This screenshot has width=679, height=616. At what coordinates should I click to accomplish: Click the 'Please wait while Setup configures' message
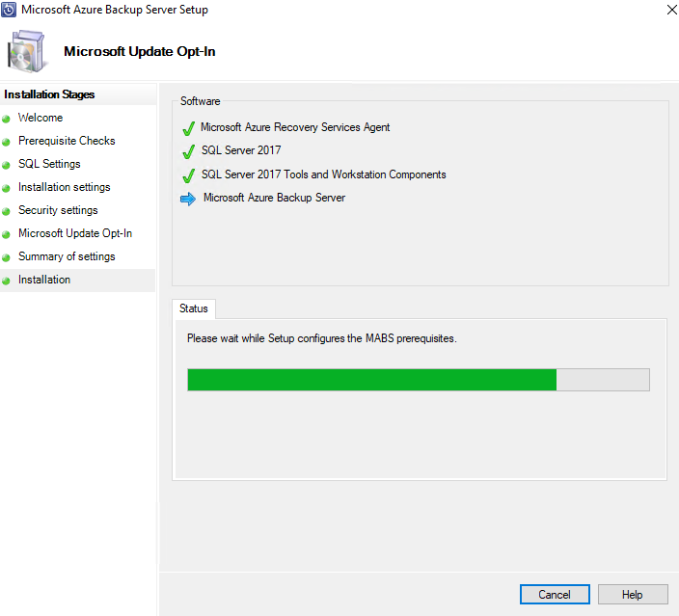322,338
